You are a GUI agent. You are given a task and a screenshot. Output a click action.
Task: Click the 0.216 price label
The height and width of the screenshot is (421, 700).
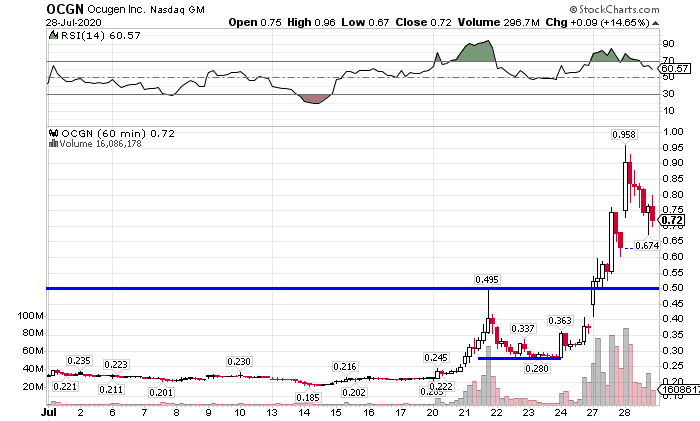point(345,367)
